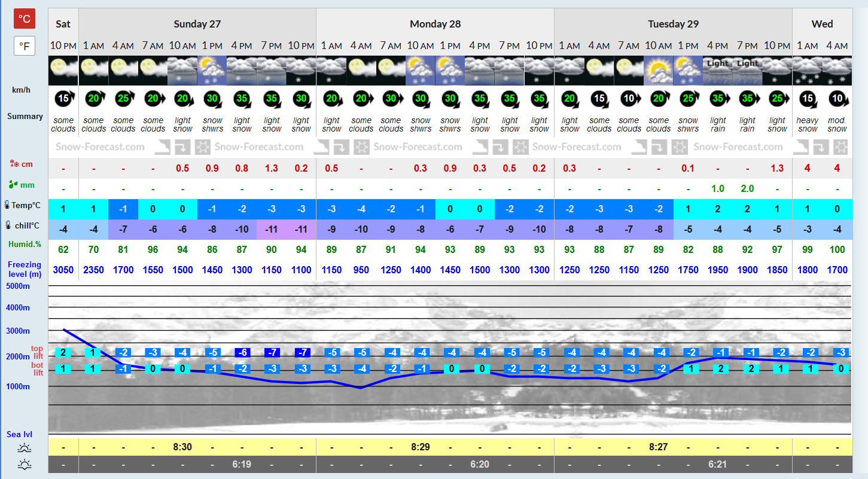868x479 pixels.
Task: Click the 8:30 sunrise time on Sunday
Action: point(182,447)
